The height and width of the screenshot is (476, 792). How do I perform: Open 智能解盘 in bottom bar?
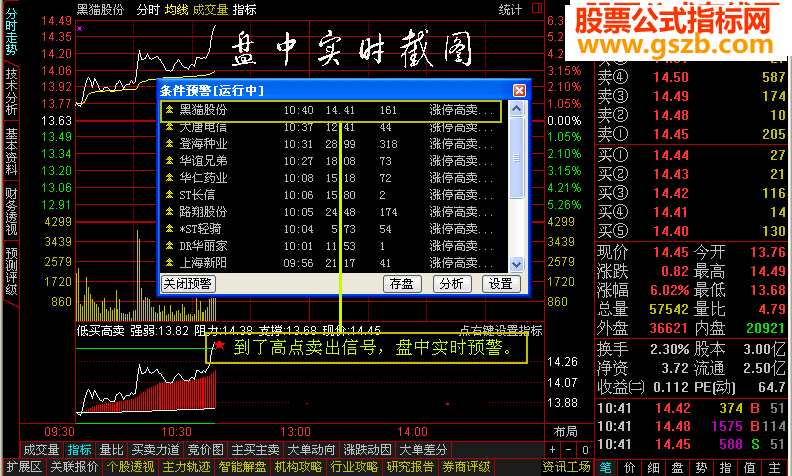tap(242, 466)
